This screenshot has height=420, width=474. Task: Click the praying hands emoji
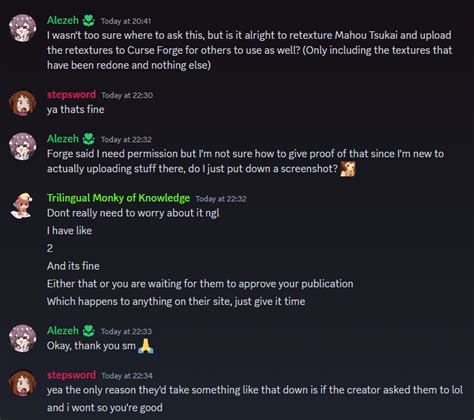tap(146, 346)
